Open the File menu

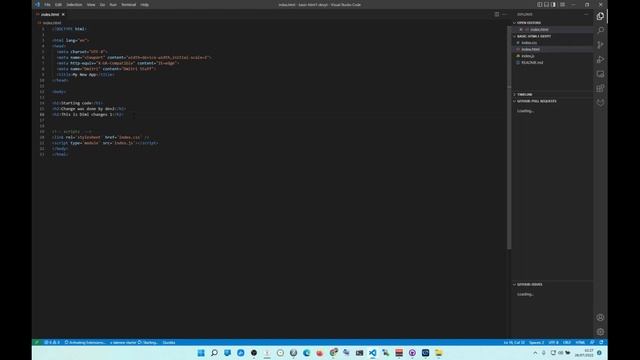[x=47, y=4]
